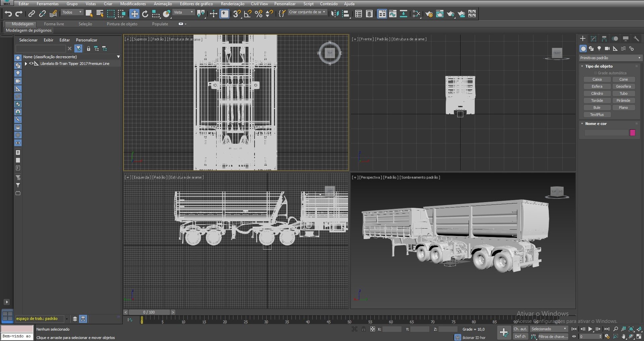Click the TextPlus object button

[x=597, y=115]
